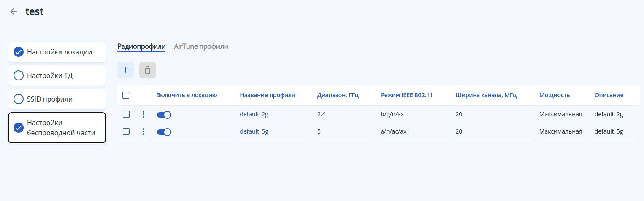The image size is (644, 201).
Task: Toggle the default_2g location switch
Action: pyautogui.click(x=164, y=115)
